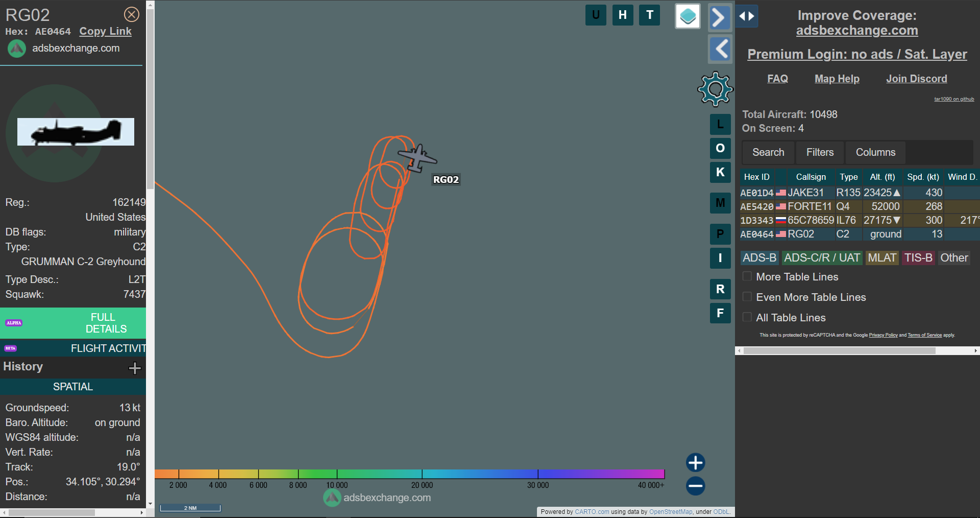Sort table by Callsign column
Screen dimensions: 980x518
pos(811,177)
